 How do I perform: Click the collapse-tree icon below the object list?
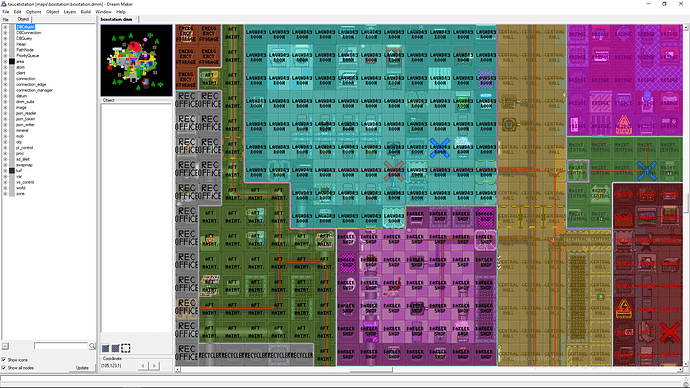click(5, 346)
